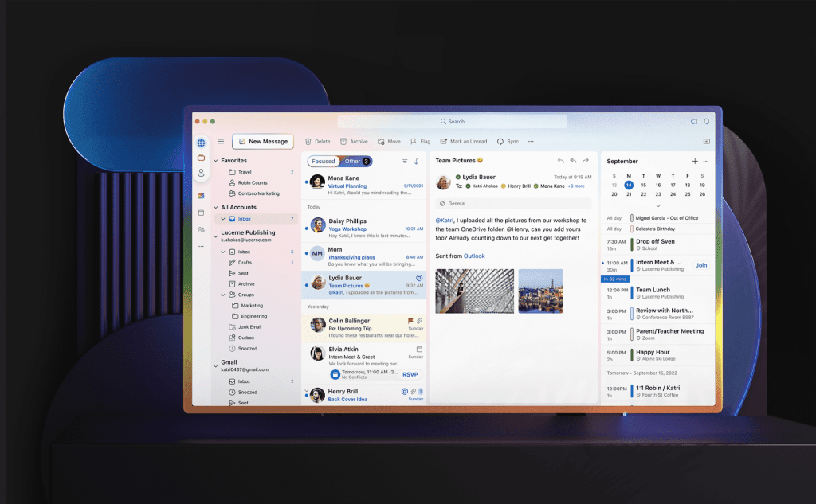Select the personal account person icon
The width and height of the screenshot is (816, 504).
click(201, 173)
